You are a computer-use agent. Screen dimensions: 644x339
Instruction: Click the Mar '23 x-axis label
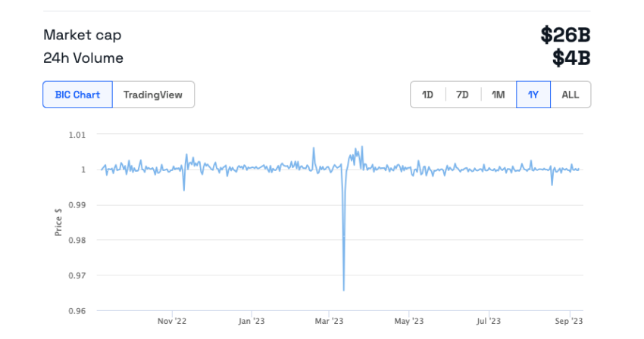click(329, 321)
